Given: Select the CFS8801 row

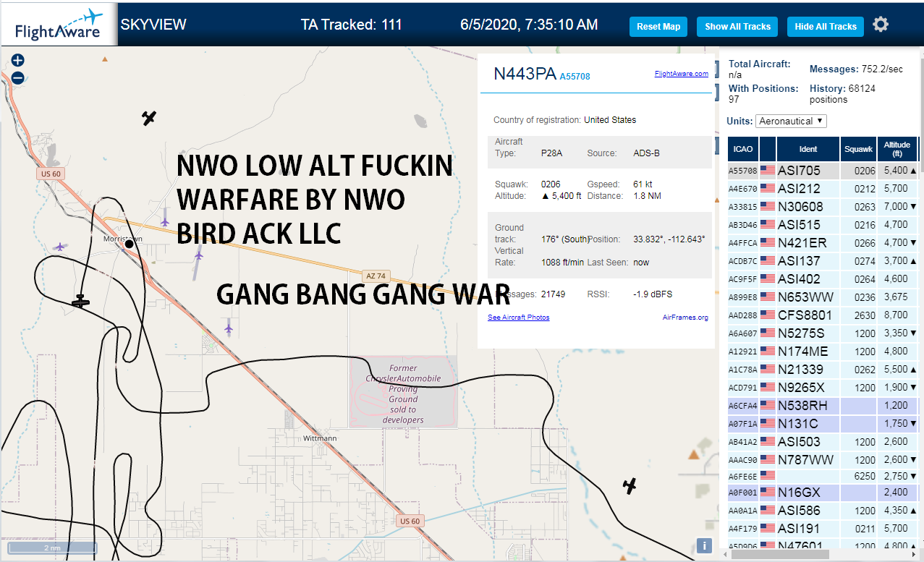Looking at the screenshot, I should click(x=824, y=315).
